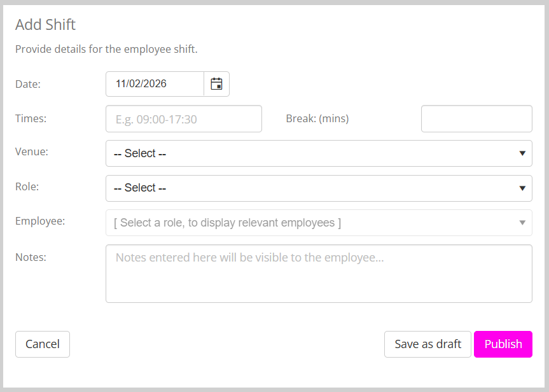Focus the Times input field

point(183,119)
